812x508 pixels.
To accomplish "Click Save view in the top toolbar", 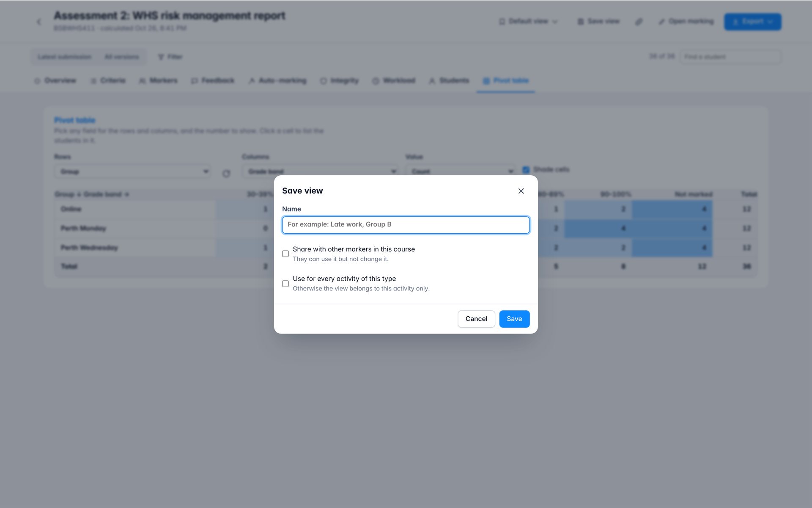I will click(598, 21).
